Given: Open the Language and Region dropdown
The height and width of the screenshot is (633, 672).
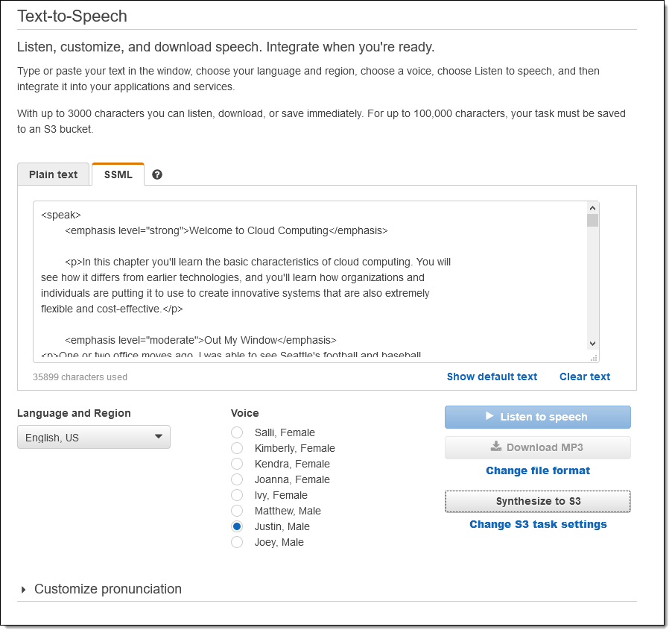Looking at the screenshot, I should [x=94, y=437].
